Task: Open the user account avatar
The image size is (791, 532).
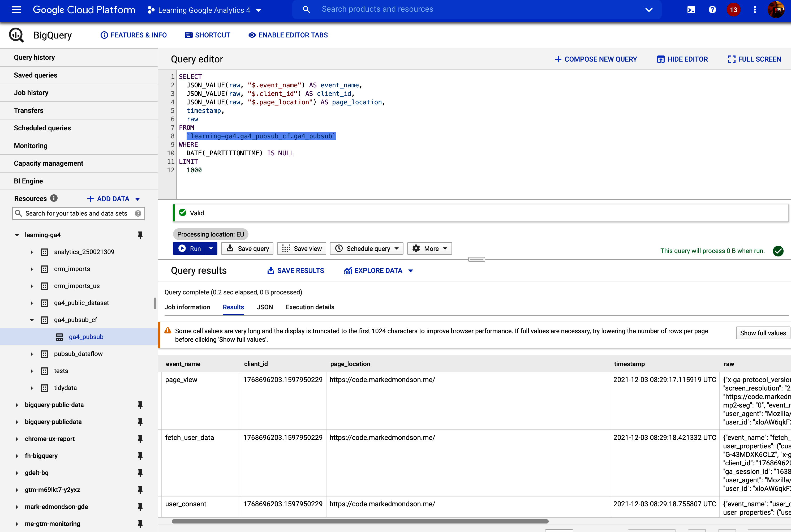Action: click(x=776, y=10)
